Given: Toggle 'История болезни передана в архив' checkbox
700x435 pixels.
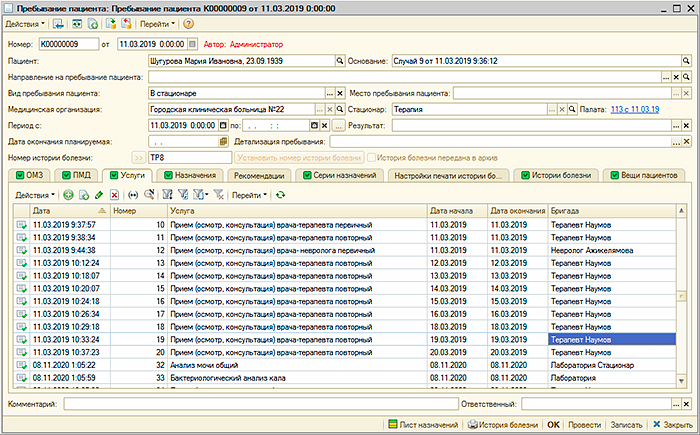Looking at the screenshot, I should click(372, 157).
